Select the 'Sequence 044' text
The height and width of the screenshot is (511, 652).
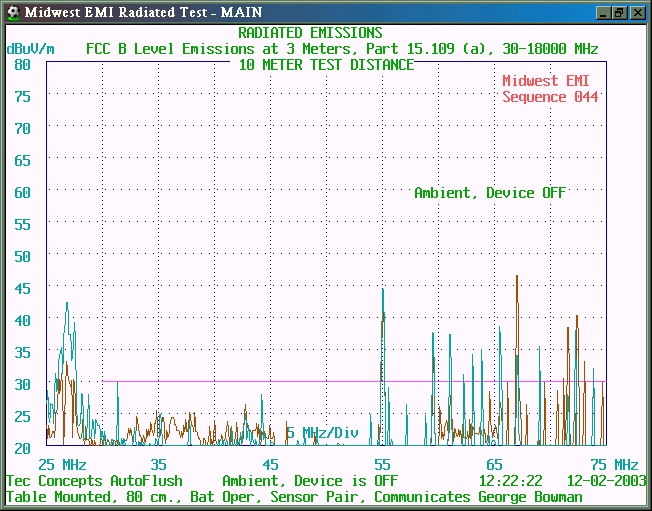[x=550, y=97]
